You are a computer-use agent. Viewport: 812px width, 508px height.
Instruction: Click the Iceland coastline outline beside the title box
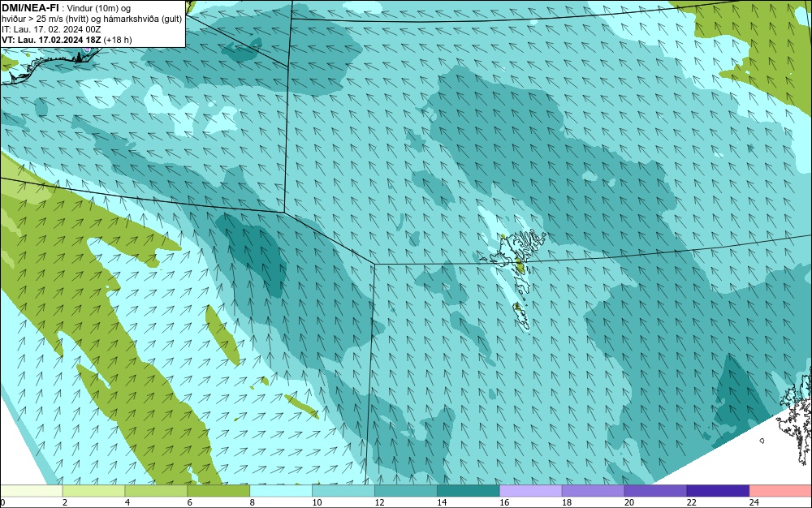(x=50, y=66)
